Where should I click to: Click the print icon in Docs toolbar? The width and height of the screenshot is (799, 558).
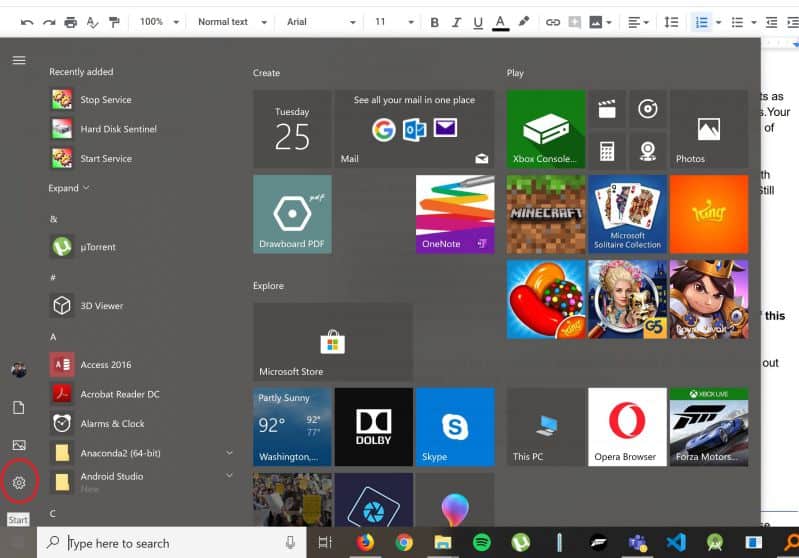click(x=70, y=22)
